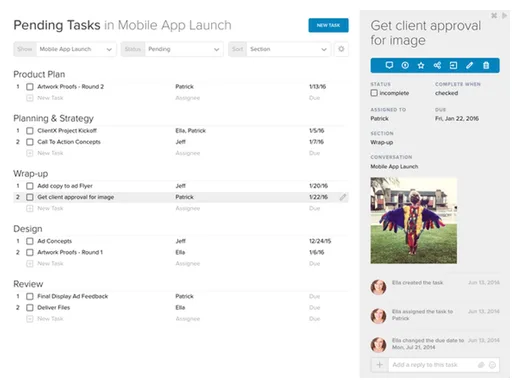
Task: Click the New Task field under Product Plan
Action: [50, 98]
